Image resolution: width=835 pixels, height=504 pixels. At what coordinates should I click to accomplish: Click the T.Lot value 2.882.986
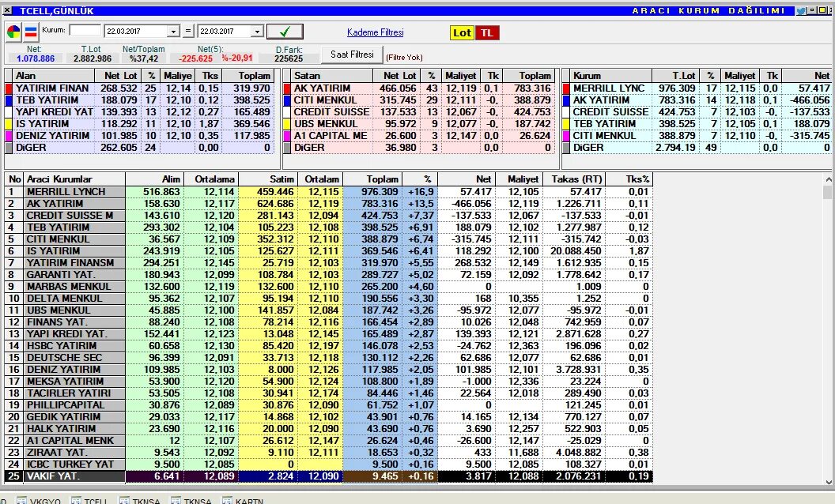(93, 58)
